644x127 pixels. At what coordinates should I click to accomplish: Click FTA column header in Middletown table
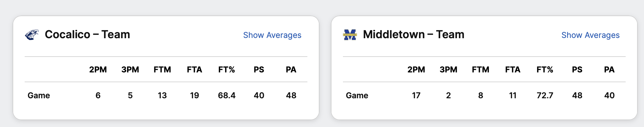513,70
